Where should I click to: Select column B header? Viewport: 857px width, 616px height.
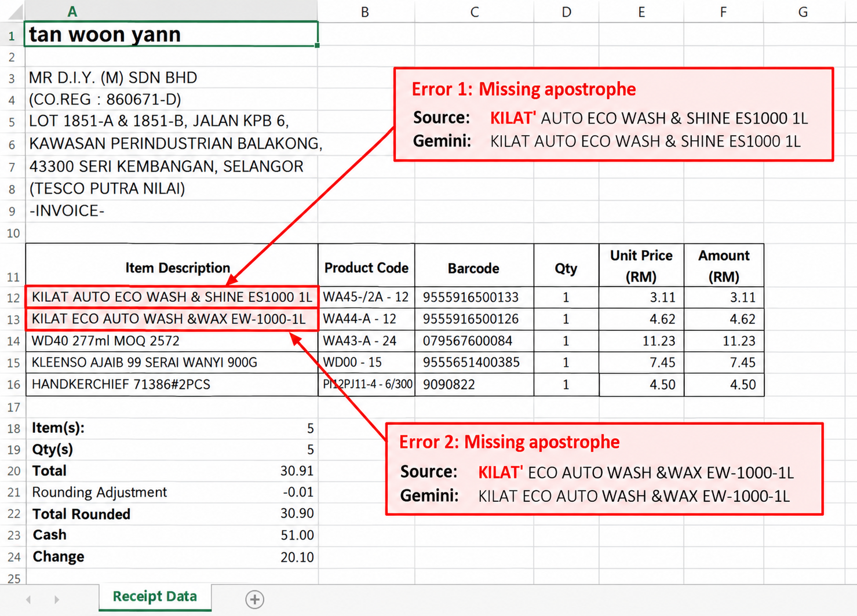366,12
